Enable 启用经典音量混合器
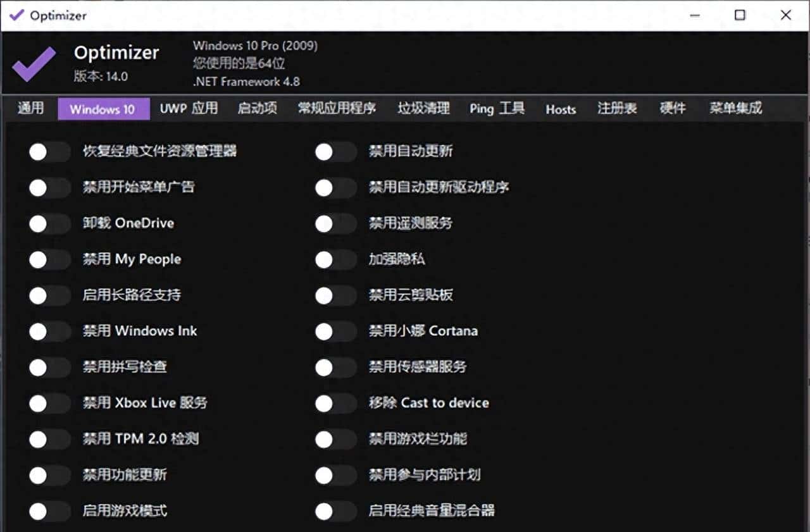810x532 pixels. [335, 511]
